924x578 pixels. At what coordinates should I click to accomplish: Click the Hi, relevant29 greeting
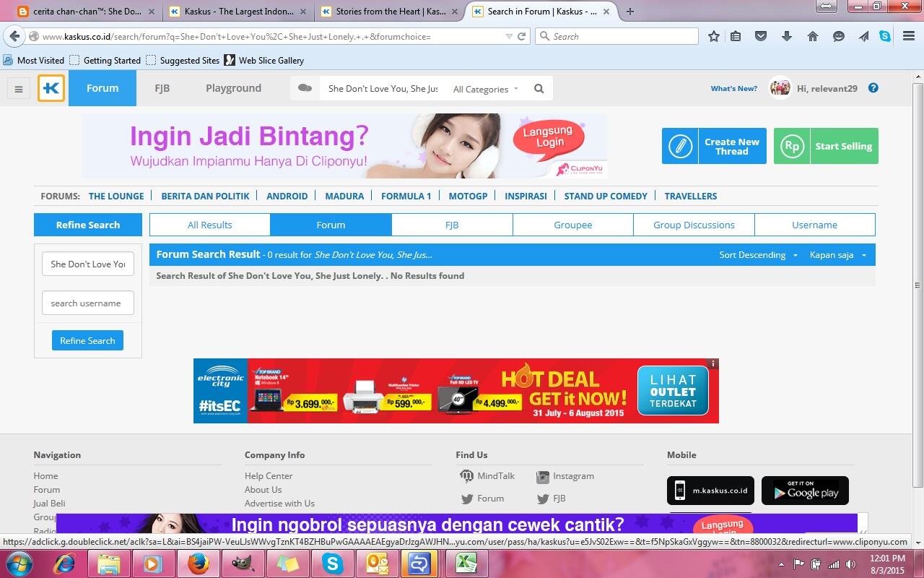827,88
